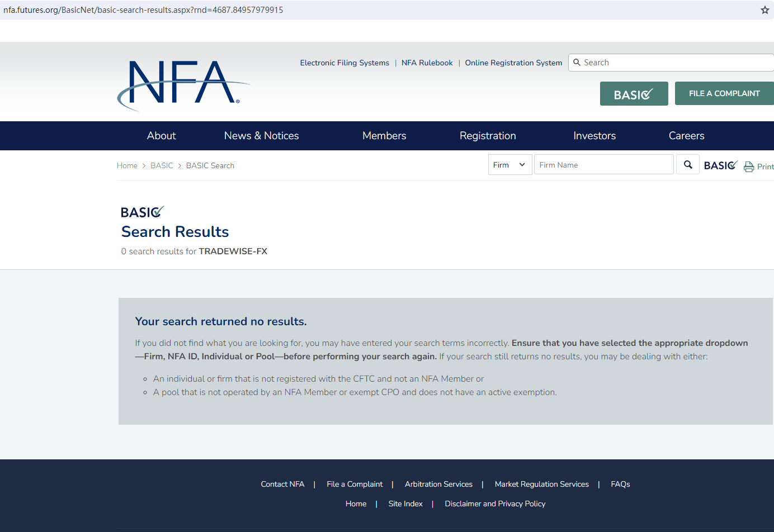Image resolution: width=774 pixels, height=532 pixels.
Task: Open the News & Notices menu
Action: (261, 136)
